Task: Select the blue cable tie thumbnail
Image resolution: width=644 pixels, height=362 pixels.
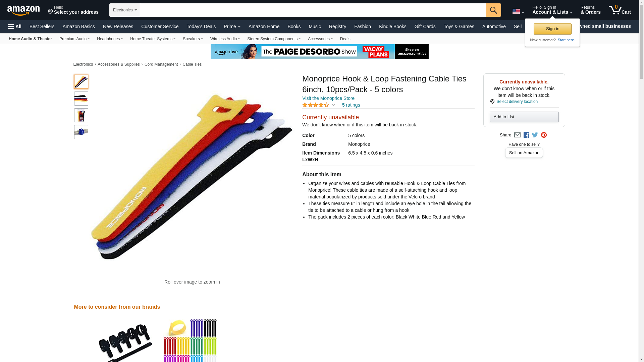Action: coord(81,132)
